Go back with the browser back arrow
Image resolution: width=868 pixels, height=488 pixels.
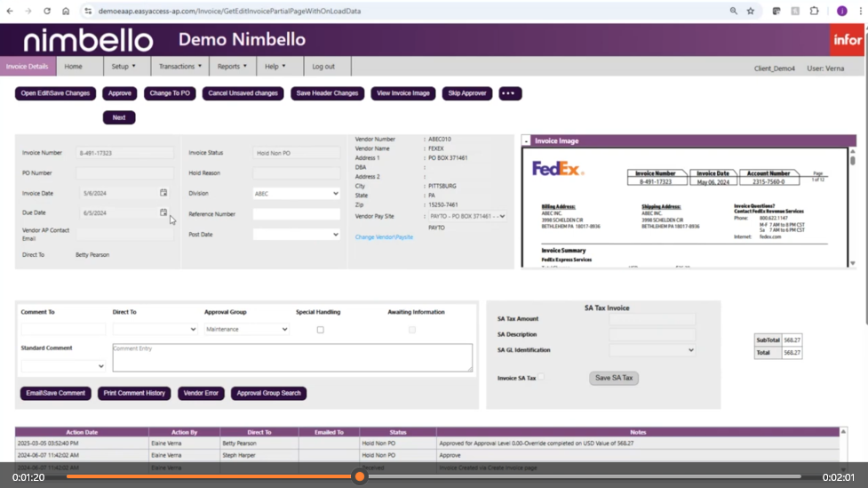[10, 11]
